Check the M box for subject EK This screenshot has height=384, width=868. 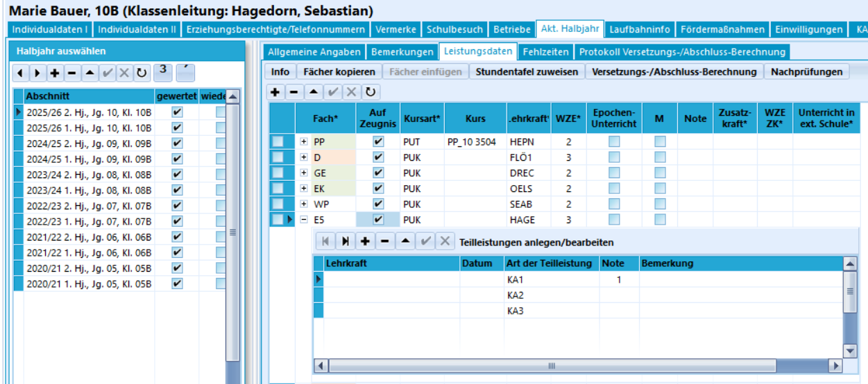pos(660,188)
